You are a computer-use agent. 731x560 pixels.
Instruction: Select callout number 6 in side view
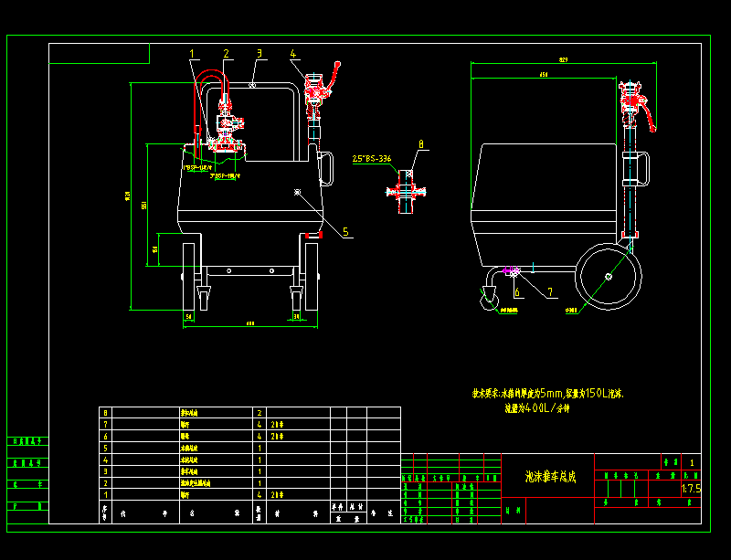pyautogui.click(x=517, y=292)
